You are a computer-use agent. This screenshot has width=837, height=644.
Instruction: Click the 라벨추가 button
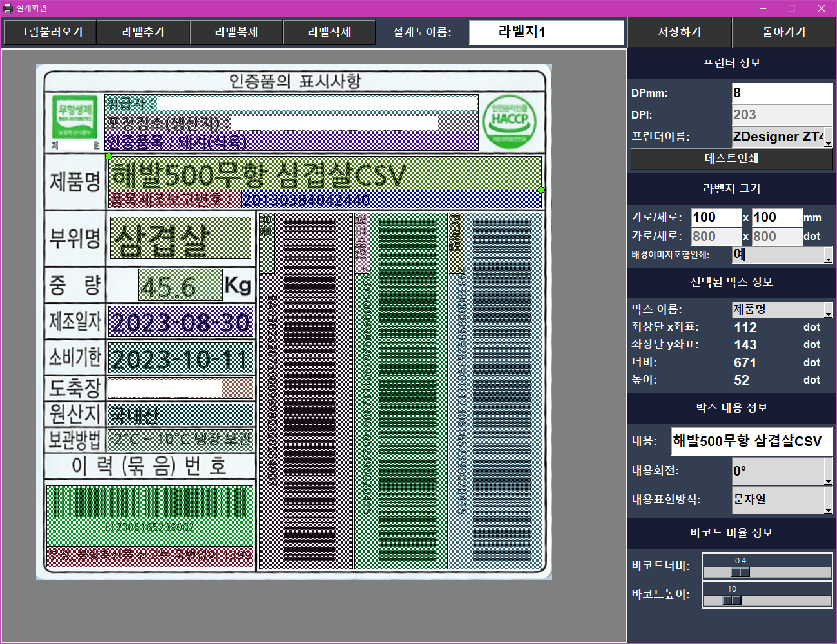[x=143, y=32]
